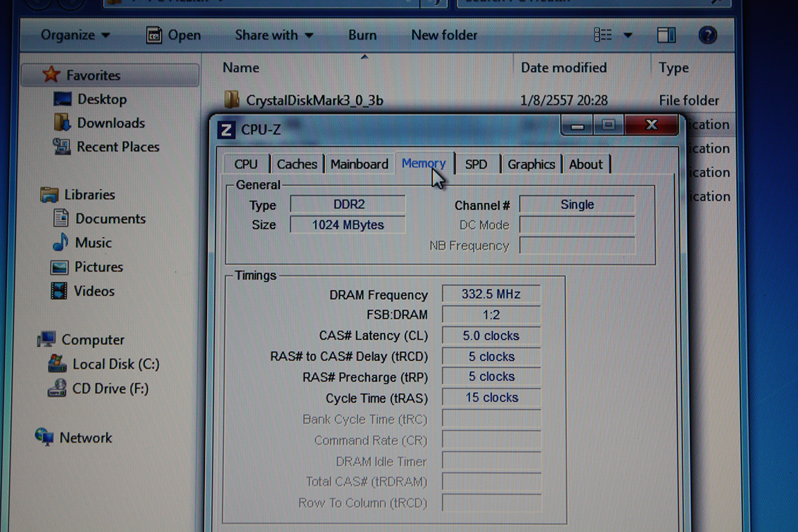
Task: Open the About tab in CPU-Z
Action: 586,164
